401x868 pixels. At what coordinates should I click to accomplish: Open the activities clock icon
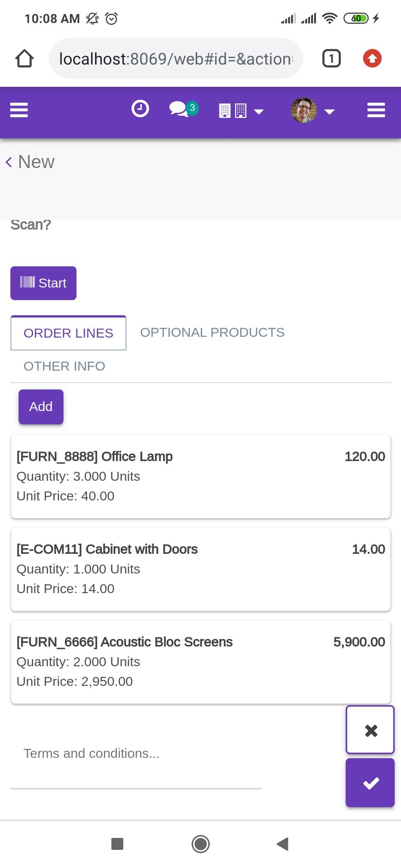click(140, 109)
